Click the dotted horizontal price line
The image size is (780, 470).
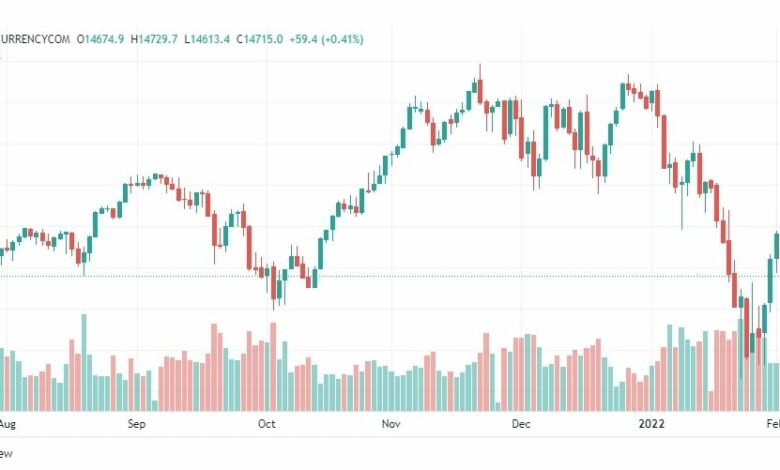[390, 276]
